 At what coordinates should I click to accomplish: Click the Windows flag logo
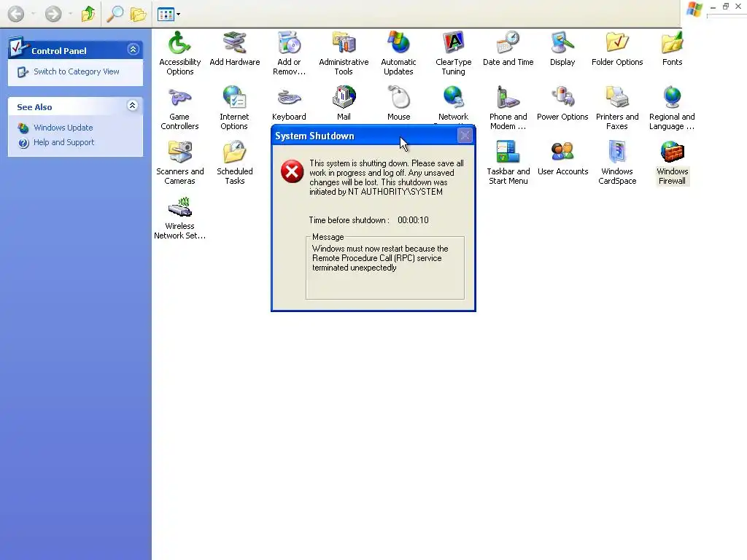(694, 9)
